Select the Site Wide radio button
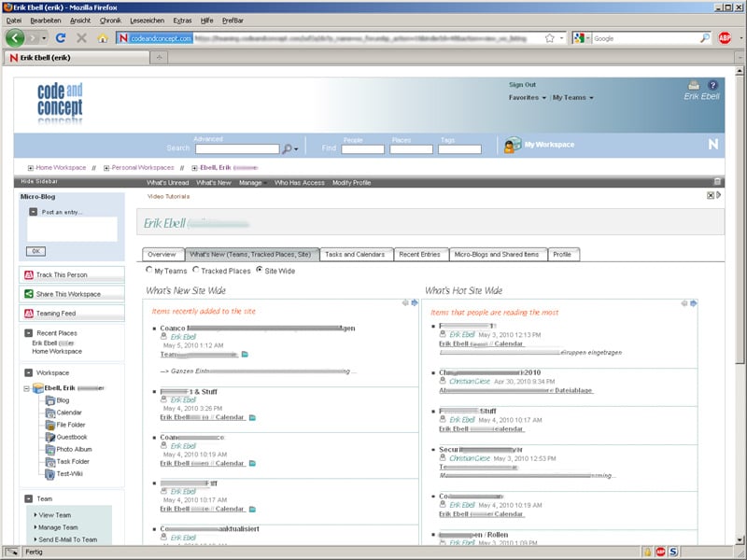 click(260, 270)
